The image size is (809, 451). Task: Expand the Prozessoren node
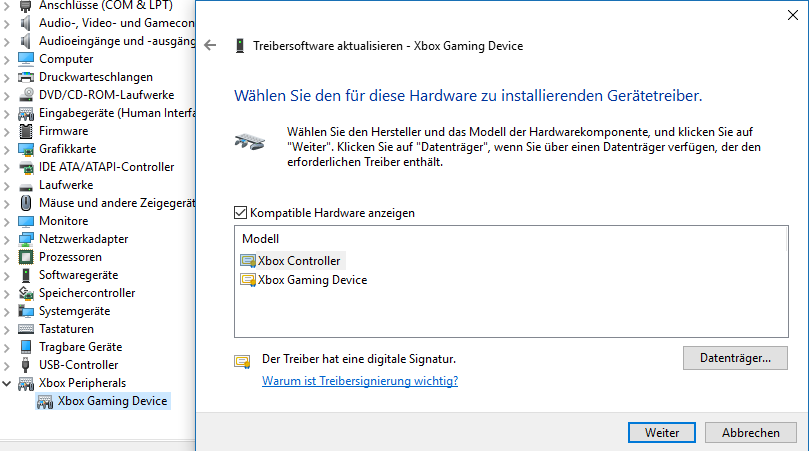[7, 257]
